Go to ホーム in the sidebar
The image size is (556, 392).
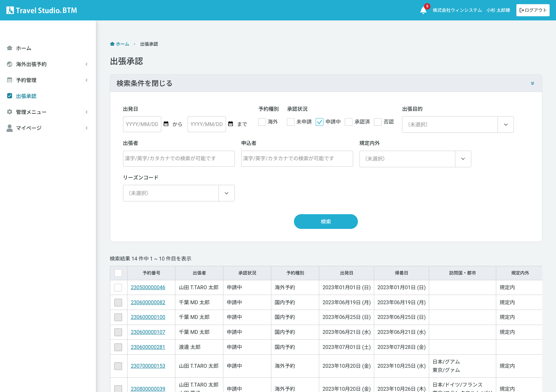click(x=24, y=48)
